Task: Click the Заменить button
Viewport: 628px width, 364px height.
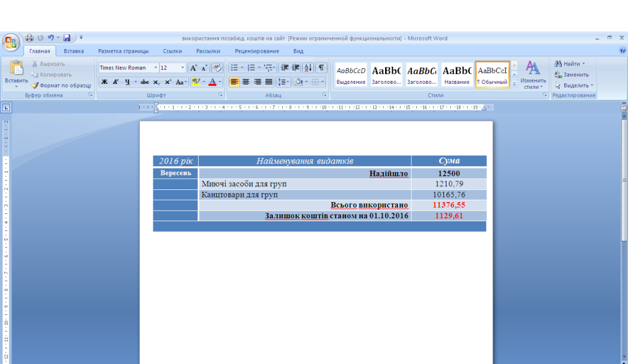Action: coord(571,75)
